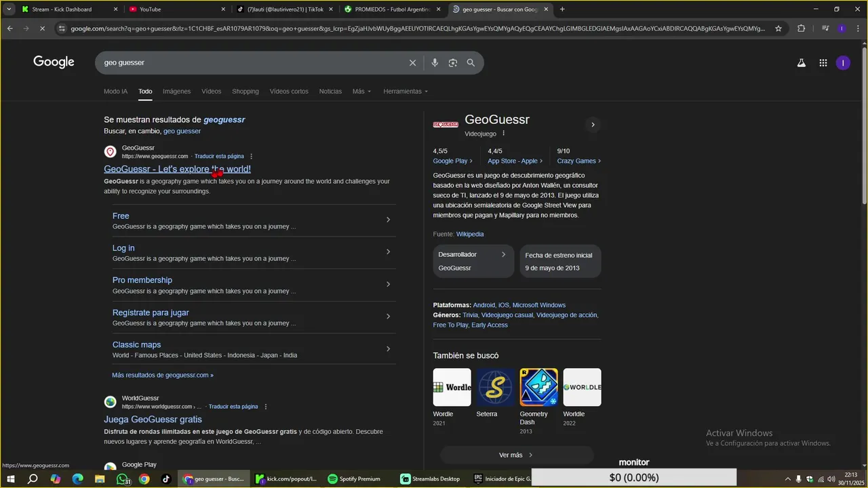868x488 pixels.
Task: Open Windows taskbar search
Action: pos(32,479)
